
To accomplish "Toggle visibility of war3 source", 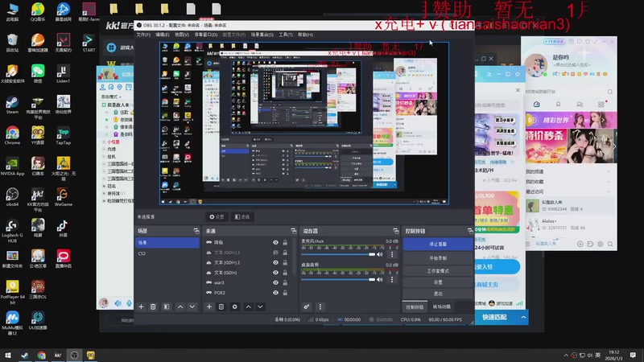I will 275,282.
